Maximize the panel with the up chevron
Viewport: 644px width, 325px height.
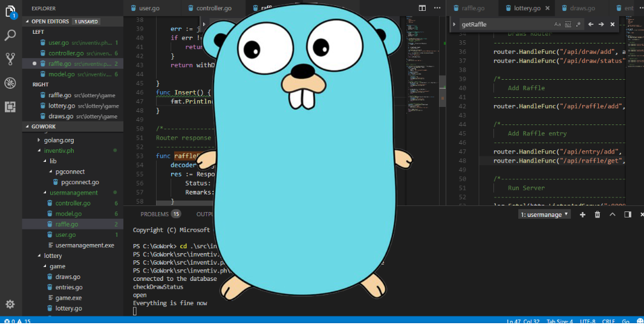[x=613, y=214]
